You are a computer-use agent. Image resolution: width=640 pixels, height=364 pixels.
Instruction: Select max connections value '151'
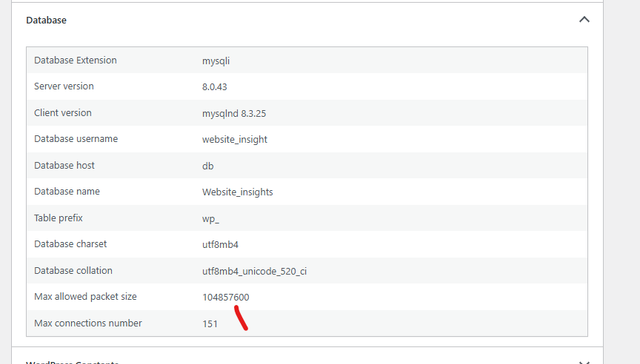(210, 324)
